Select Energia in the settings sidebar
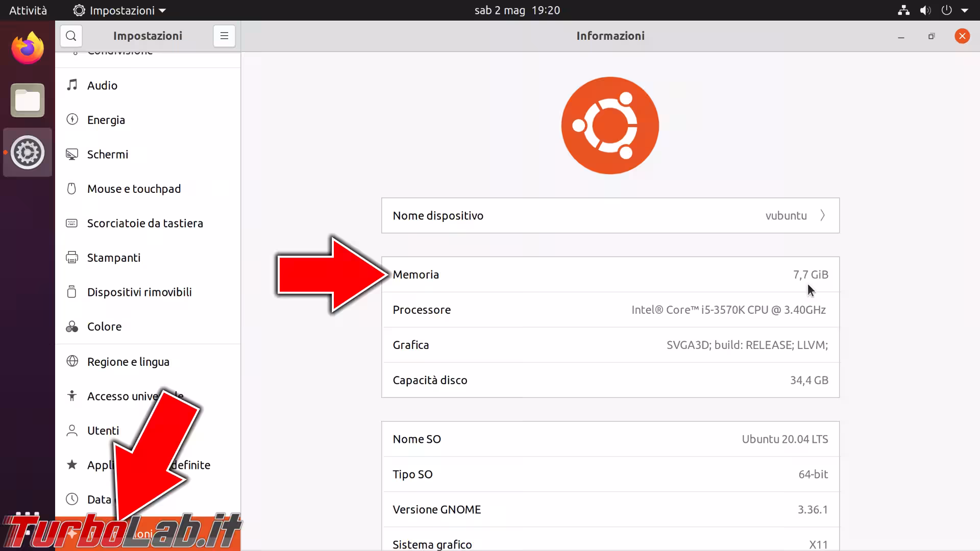 (106, 120)
